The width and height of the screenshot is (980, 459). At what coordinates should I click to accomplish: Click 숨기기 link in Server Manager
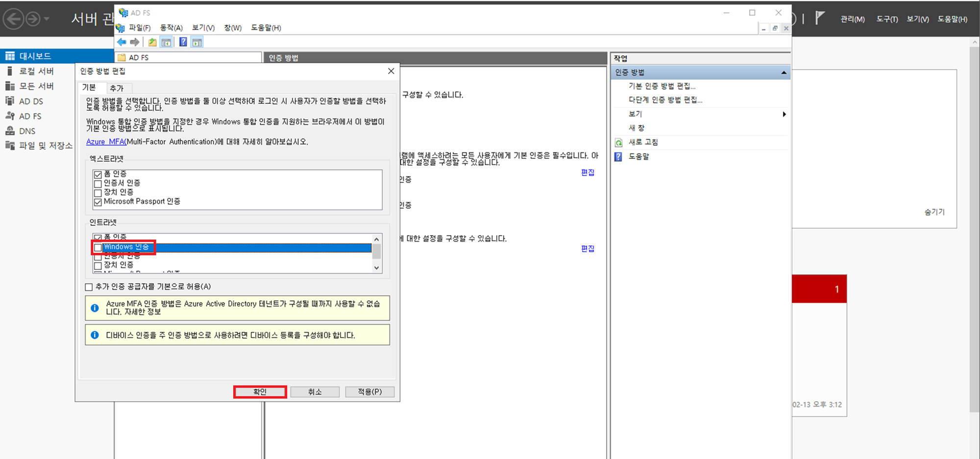(934, 212)
